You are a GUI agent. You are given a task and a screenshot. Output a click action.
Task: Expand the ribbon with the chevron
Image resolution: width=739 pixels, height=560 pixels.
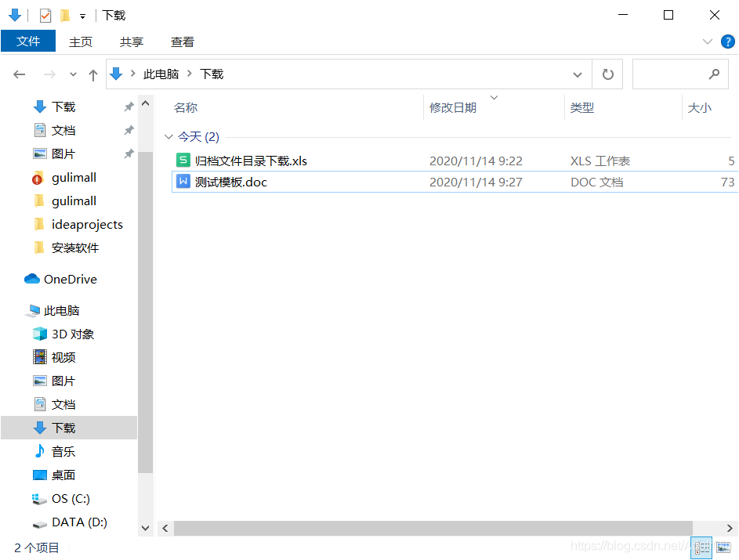[x=708, y=42]
